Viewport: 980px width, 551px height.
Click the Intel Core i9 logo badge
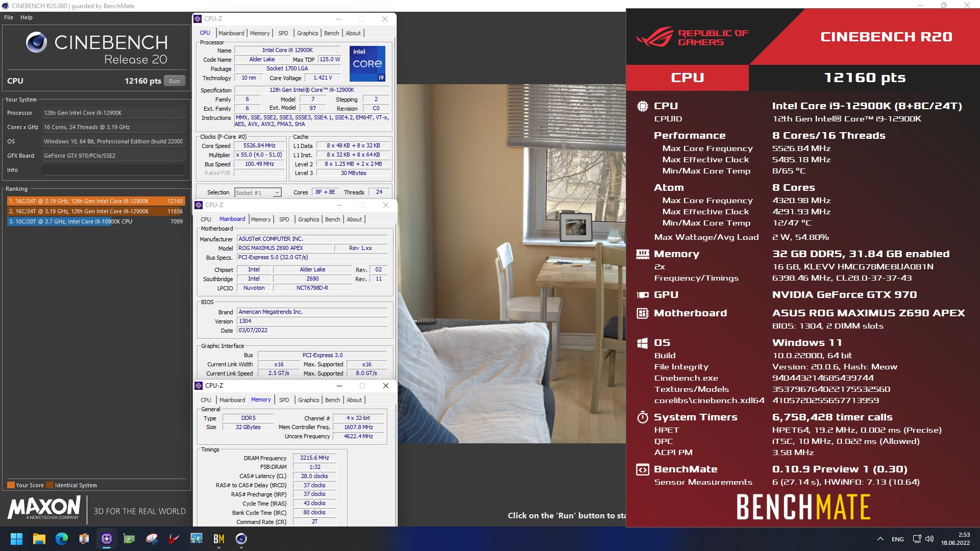point(367,64)
